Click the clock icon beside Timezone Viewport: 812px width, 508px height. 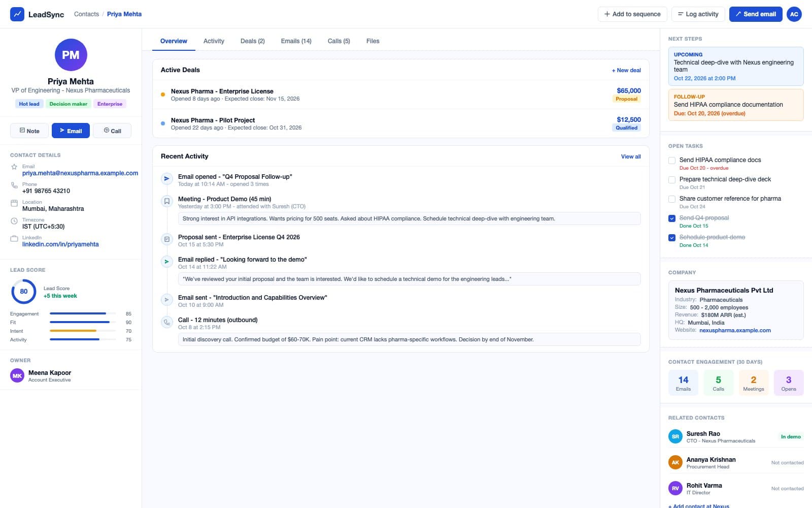click(14, 221)
